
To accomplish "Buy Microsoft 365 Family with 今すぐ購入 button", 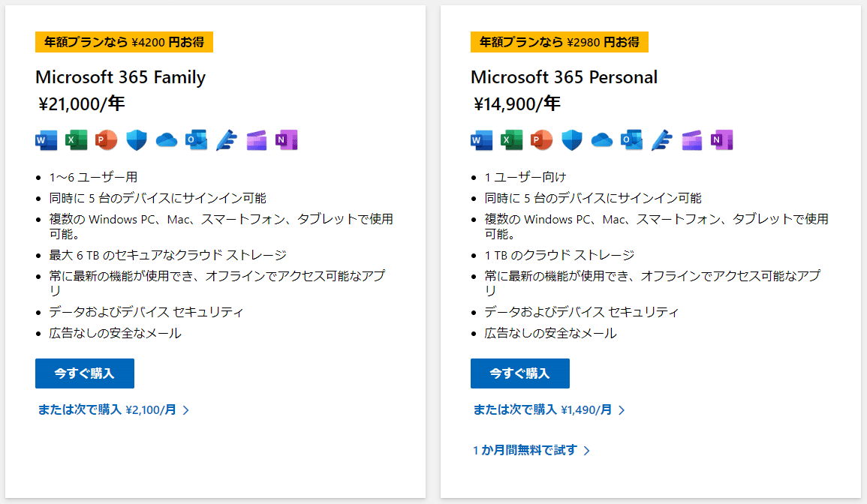I will (85, 373).
